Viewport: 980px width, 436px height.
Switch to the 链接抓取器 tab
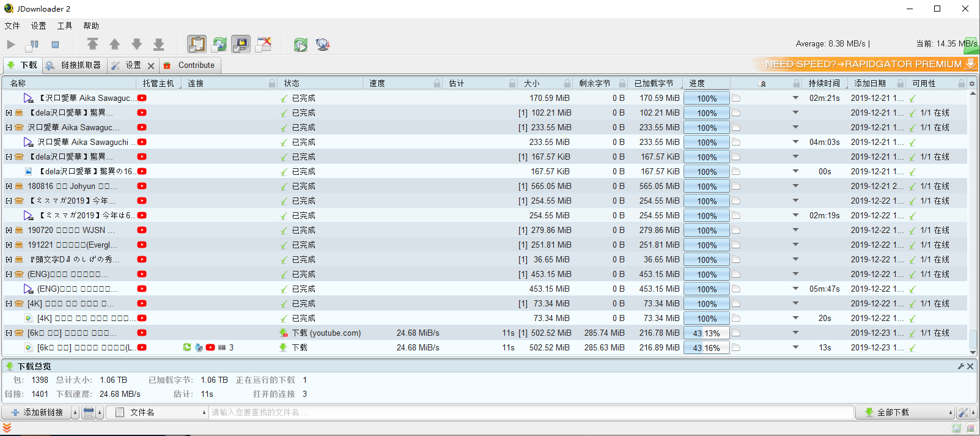point(75,65)
